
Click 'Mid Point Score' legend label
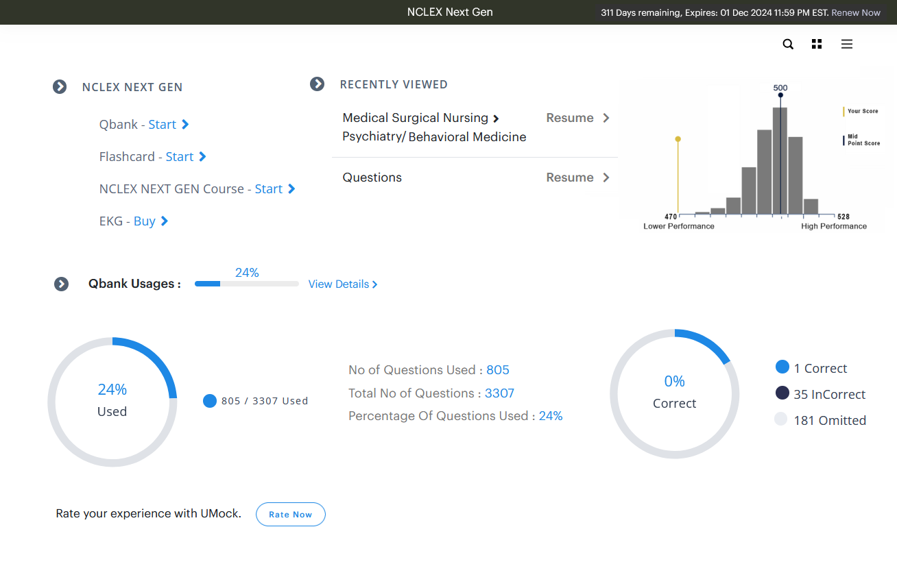tap(863, 140)
